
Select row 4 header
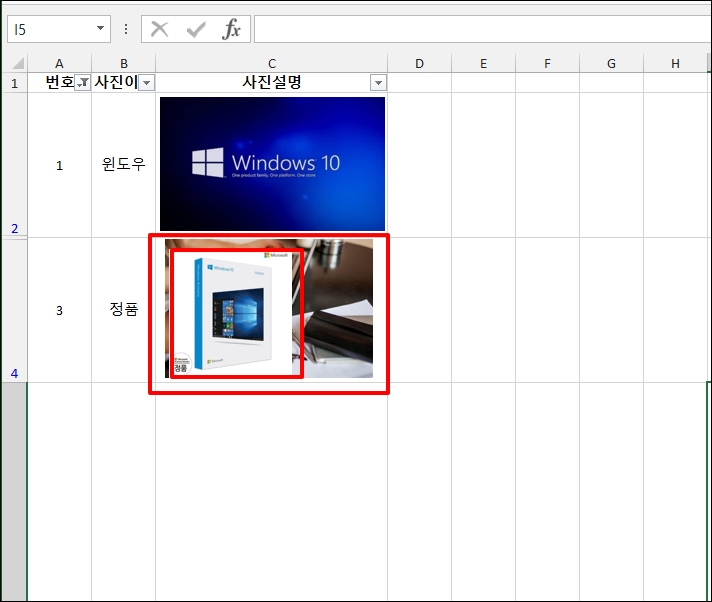(15, 310)
